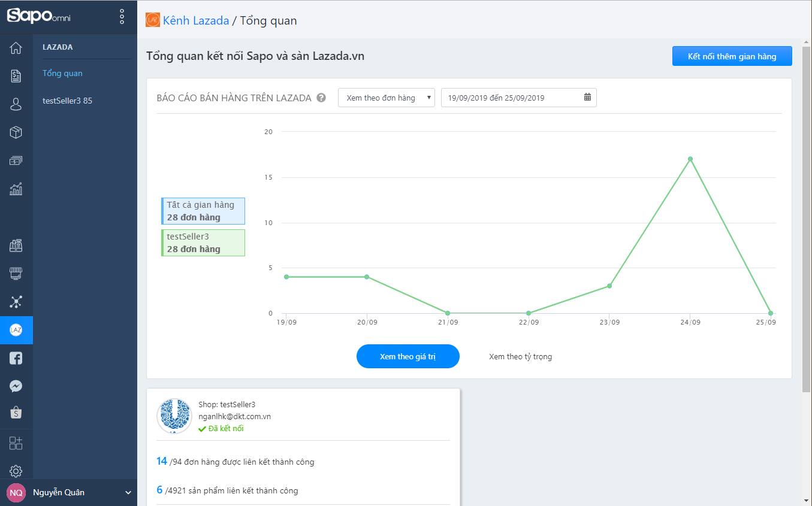The image size is (812, 506).
Task: Open the Reports chart icon
Action: tap(16, 189)
